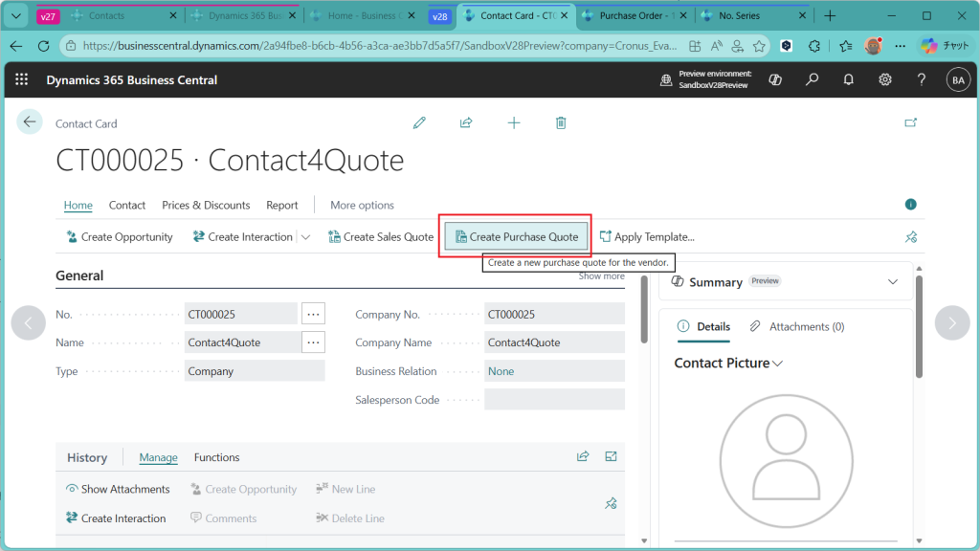Click the plus icon to add new contact
Image resolution: width=980 pixels, height=551 pixels.
coord(514,122)
